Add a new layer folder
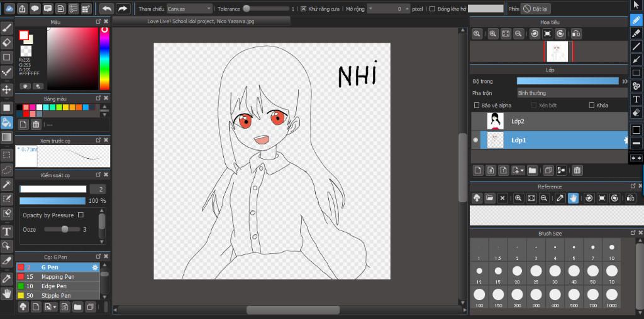The width and height of the screenshot is (644, 319). pyautogui.click(x=532, y=170)
